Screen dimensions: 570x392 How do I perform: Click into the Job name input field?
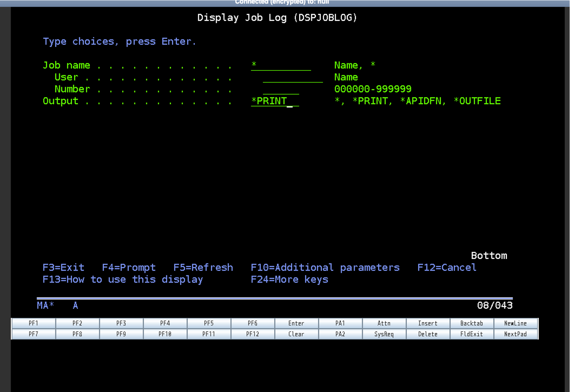click(281, 65)
